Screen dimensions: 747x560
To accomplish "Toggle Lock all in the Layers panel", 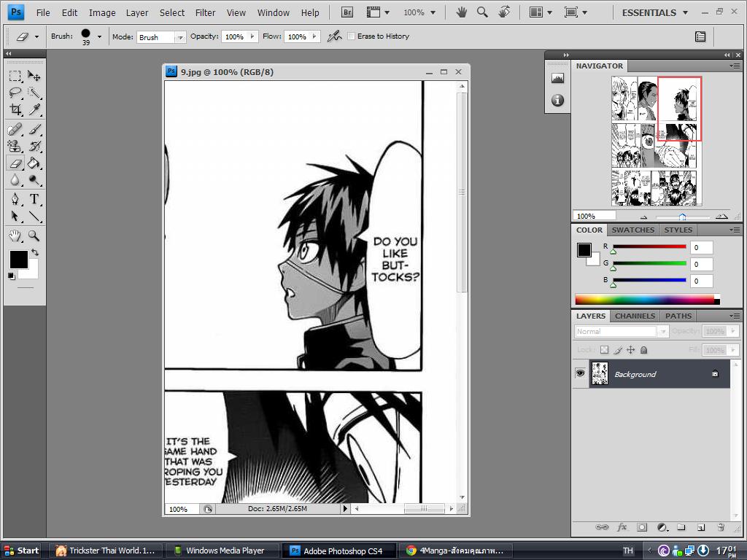I will (x=643, y=350).
